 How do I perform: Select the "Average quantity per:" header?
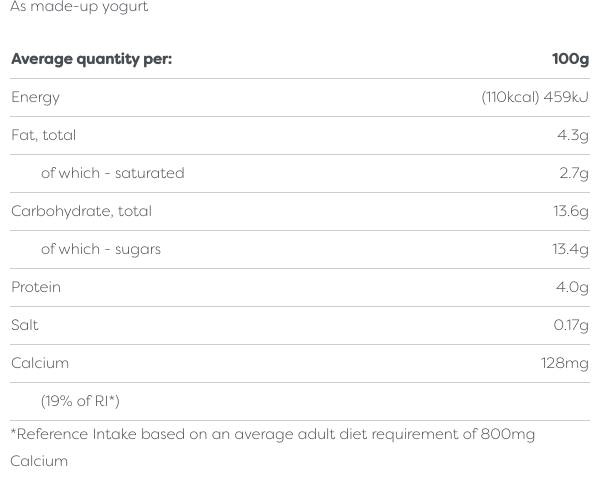[x=91, y=59]
